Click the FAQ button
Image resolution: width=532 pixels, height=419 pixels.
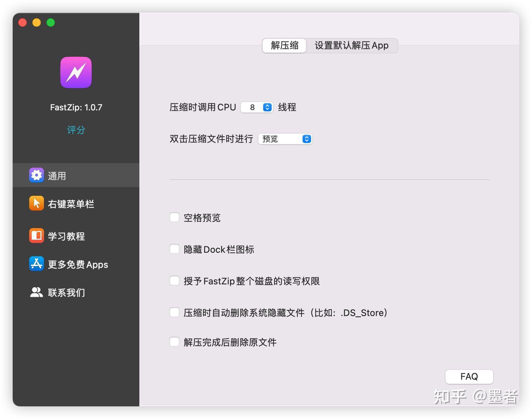click(469, 376)
